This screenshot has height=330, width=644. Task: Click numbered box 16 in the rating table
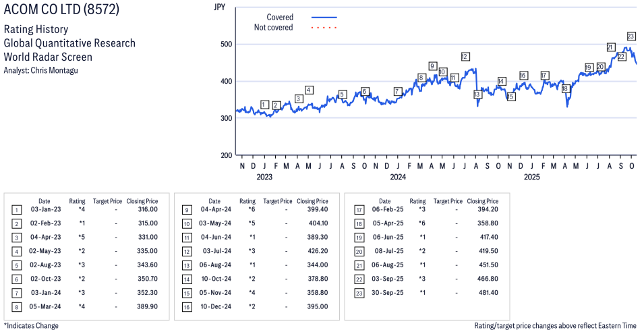coord(187,306)
